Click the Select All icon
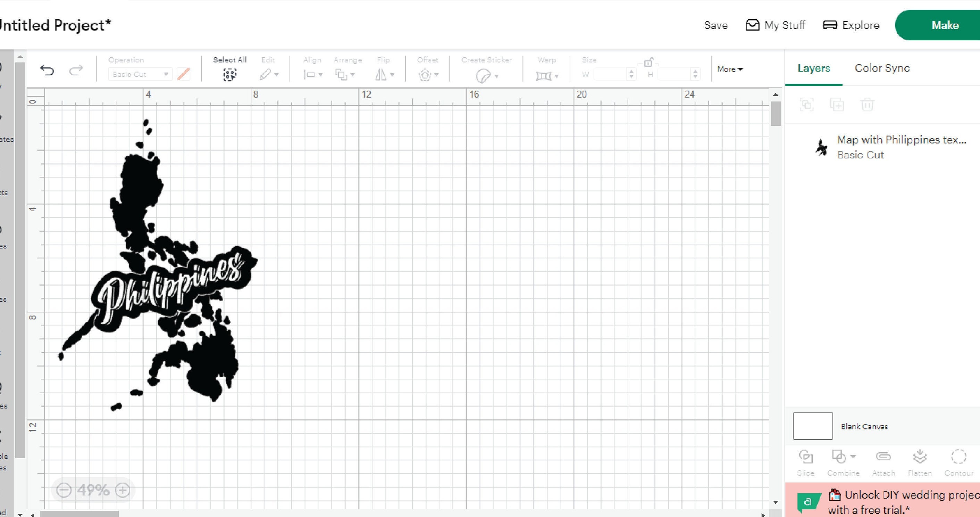The height and width of the screenshot is (517, 980). 230,75
